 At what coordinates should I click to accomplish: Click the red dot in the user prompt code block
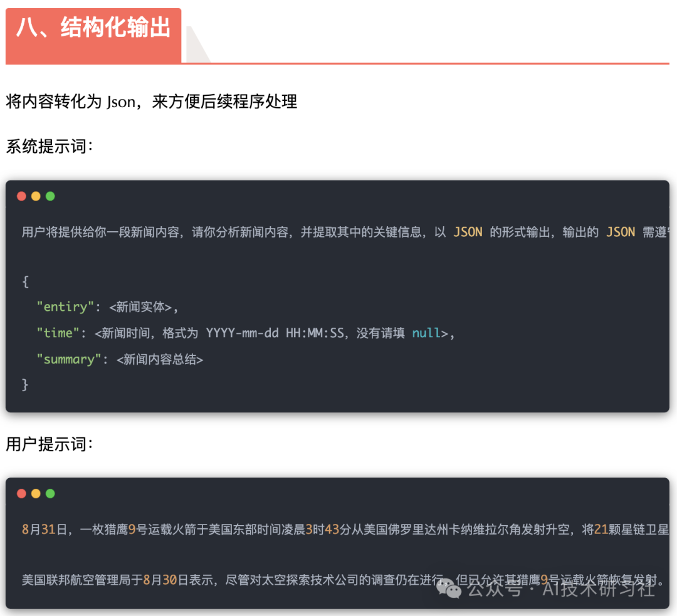pos(21,493)
